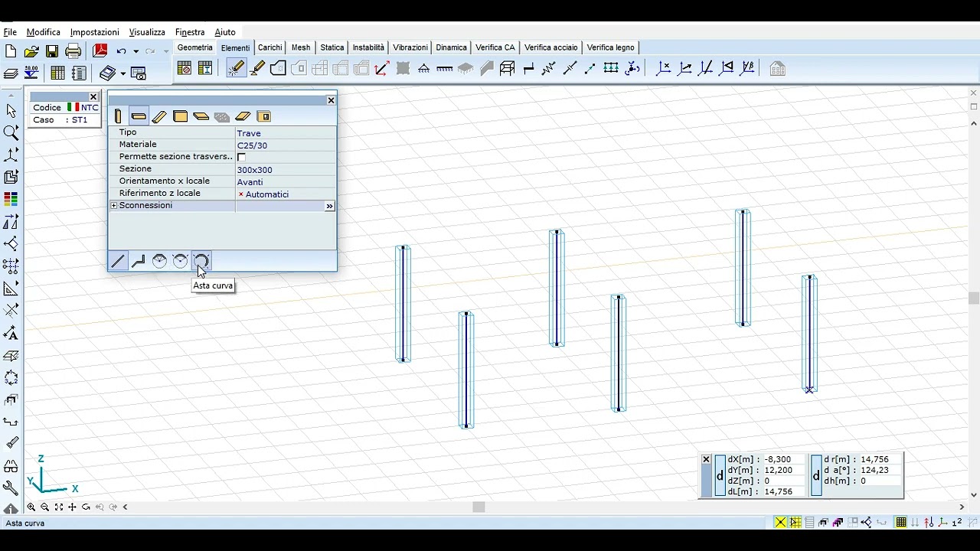Open the materials library icon
980x551 pixels.
tap(184, 69)
